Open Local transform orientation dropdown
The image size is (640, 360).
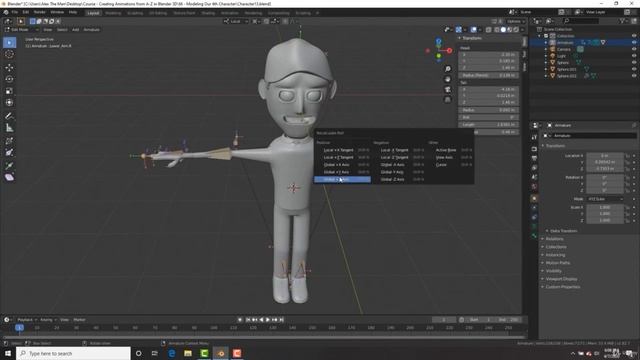[236, 21]
